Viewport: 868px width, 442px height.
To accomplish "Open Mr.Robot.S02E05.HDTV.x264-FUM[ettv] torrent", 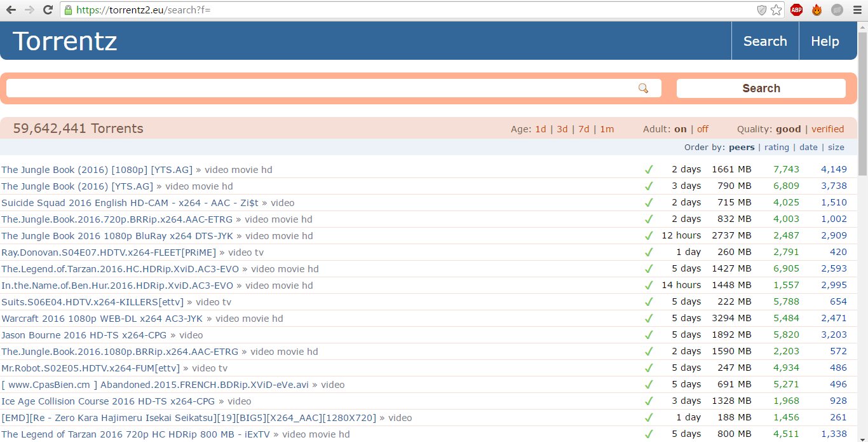I will [91, 368].
